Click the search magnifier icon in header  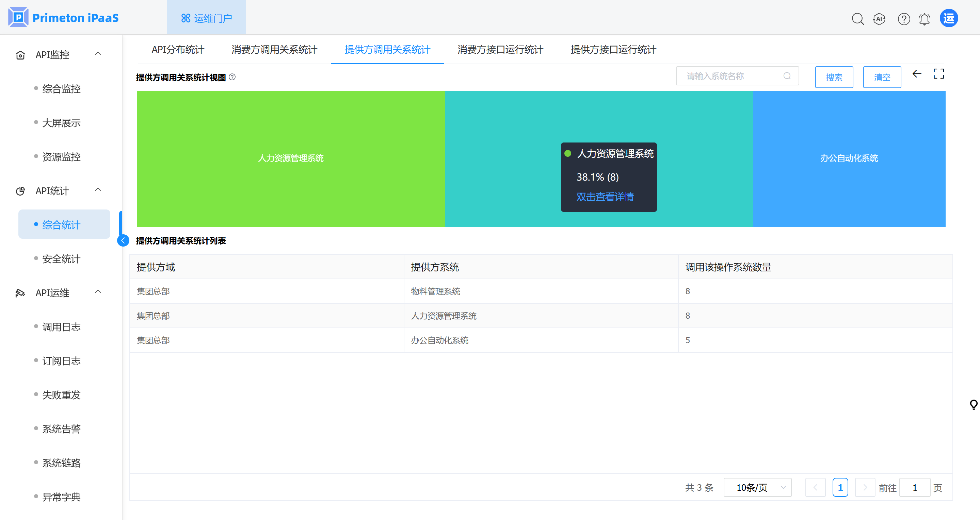(857, 19)
